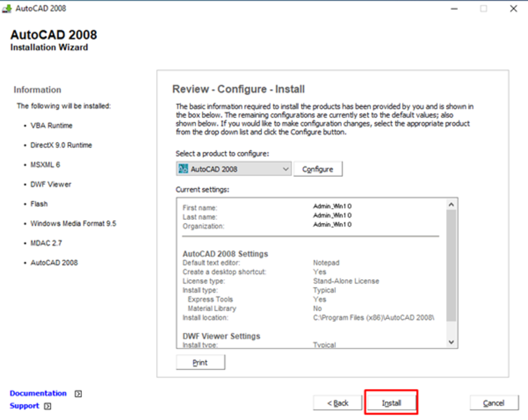The width and height of the screenshot is (528, 420).
Task: Cancel the installation wizard
Action: click(x=494, y=403)
